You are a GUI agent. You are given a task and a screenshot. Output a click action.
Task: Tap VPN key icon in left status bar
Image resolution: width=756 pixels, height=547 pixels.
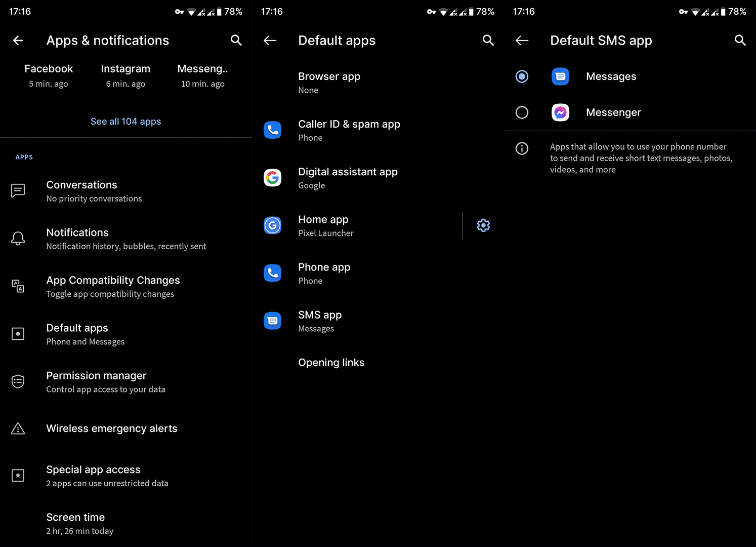pos(179,12)
